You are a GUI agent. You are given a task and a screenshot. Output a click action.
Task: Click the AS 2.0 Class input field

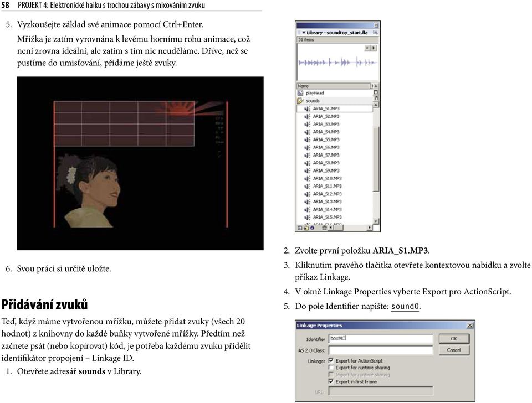click(x=381, y=350)
